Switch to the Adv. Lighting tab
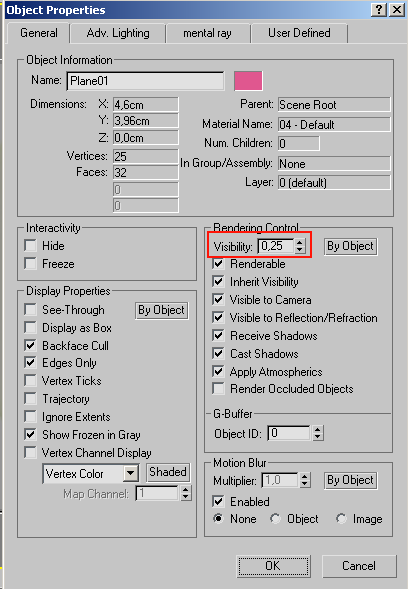The image size is (408, 589). [x=118, y=33]
